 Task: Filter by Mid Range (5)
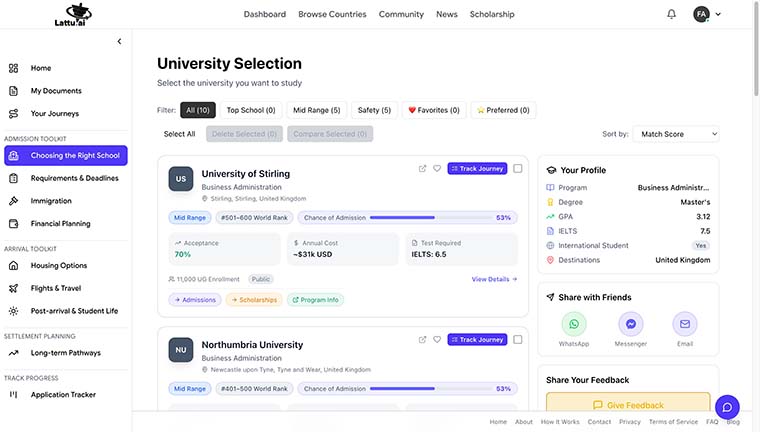tap(317, 110)
